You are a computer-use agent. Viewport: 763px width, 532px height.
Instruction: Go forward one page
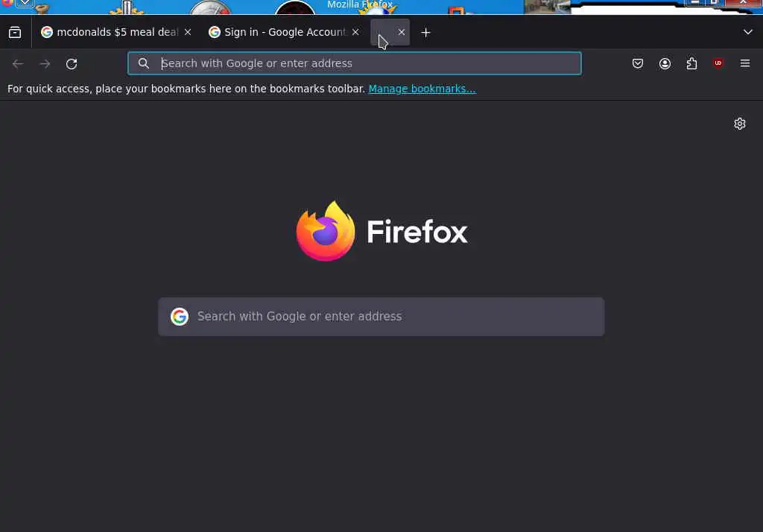click(x=45, y=64)
